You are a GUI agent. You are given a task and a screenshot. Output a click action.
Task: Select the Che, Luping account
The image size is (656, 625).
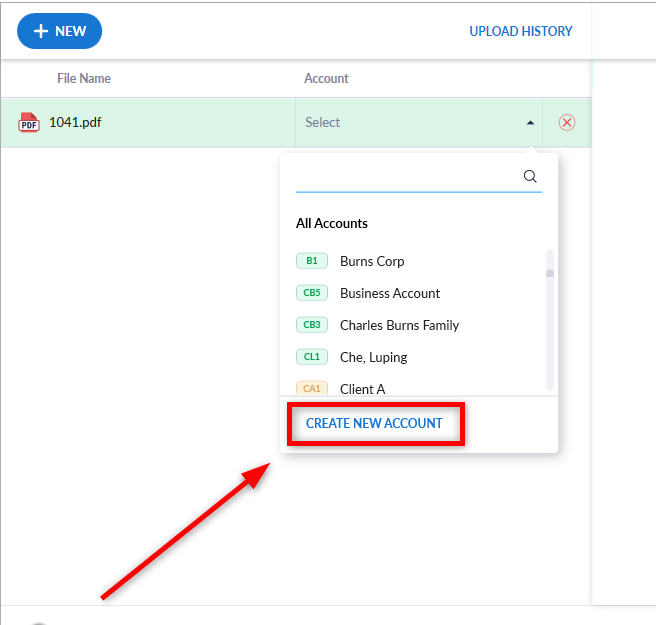point(373,357)
